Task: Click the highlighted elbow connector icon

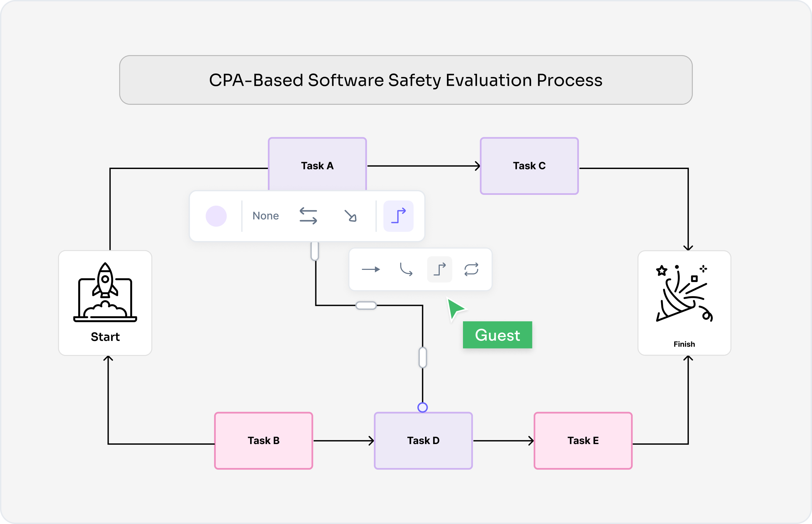Action: pyautogui.click(x=398, y=216)
